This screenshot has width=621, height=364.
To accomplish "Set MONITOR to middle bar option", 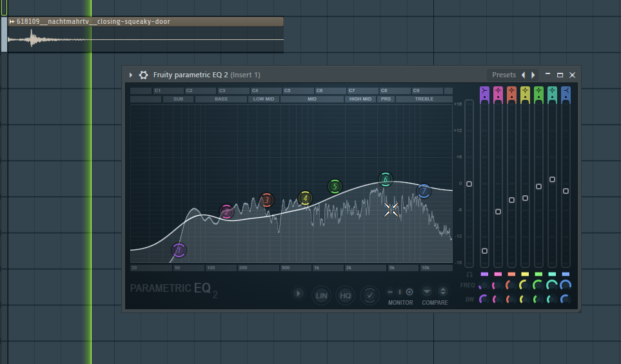I will (400, 292).
